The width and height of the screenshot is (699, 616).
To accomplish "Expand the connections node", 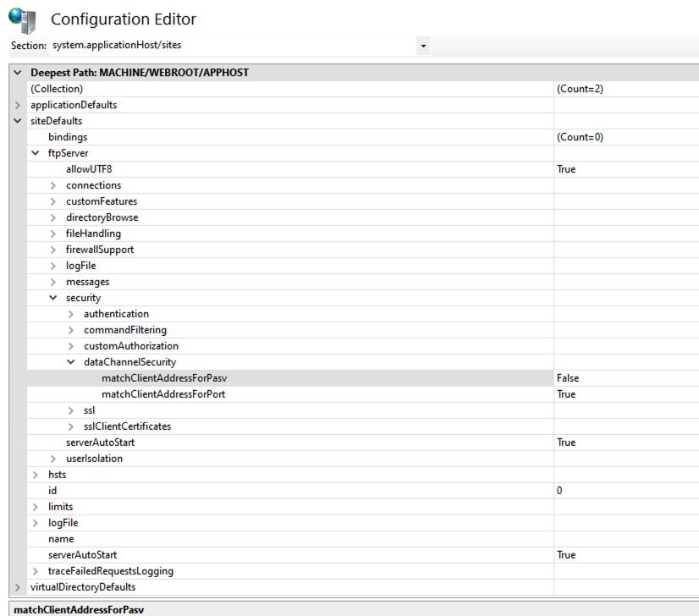I will pos(52,184).
